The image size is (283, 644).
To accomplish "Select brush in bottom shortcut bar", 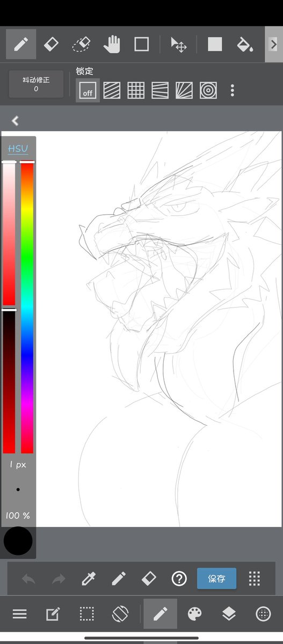I will [119, 579].
